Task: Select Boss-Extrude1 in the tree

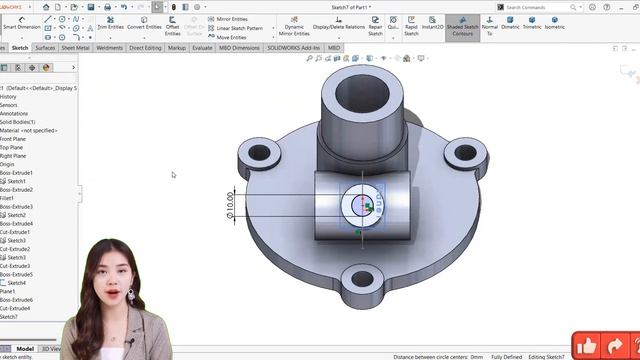Action: coord(16,173)
